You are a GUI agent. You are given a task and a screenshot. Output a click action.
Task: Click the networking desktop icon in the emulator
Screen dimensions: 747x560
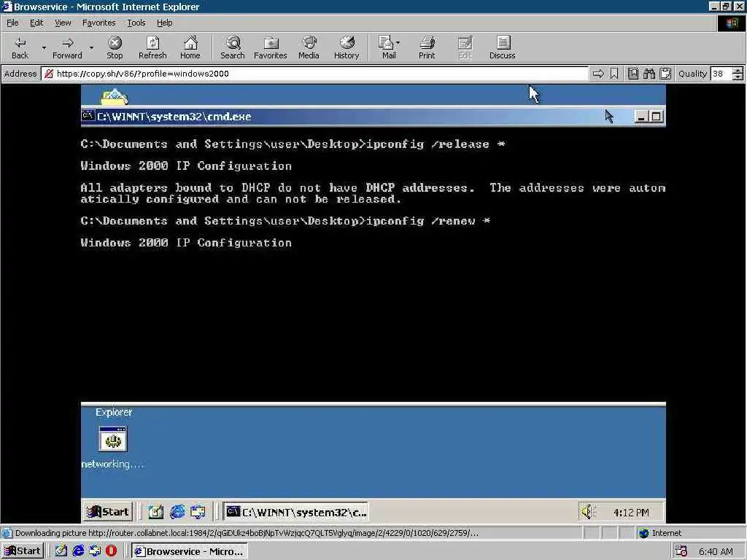tap(113, 447)
